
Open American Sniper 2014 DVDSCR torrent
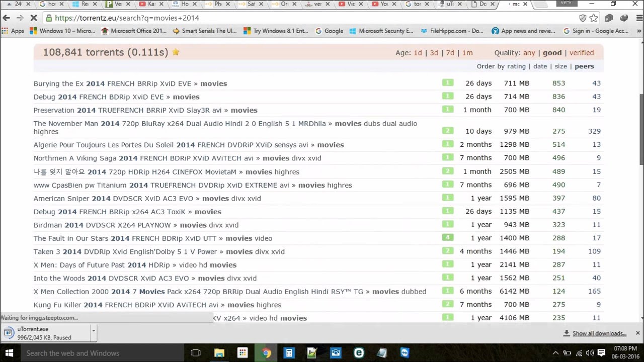click(x=114, y=199)
